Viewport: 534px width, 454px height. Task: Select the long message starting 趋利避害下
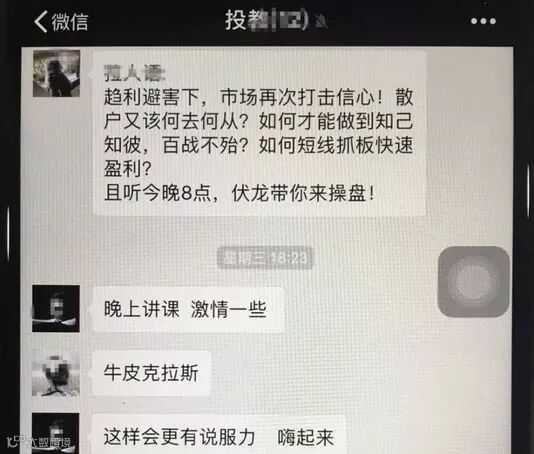(260, 133)
